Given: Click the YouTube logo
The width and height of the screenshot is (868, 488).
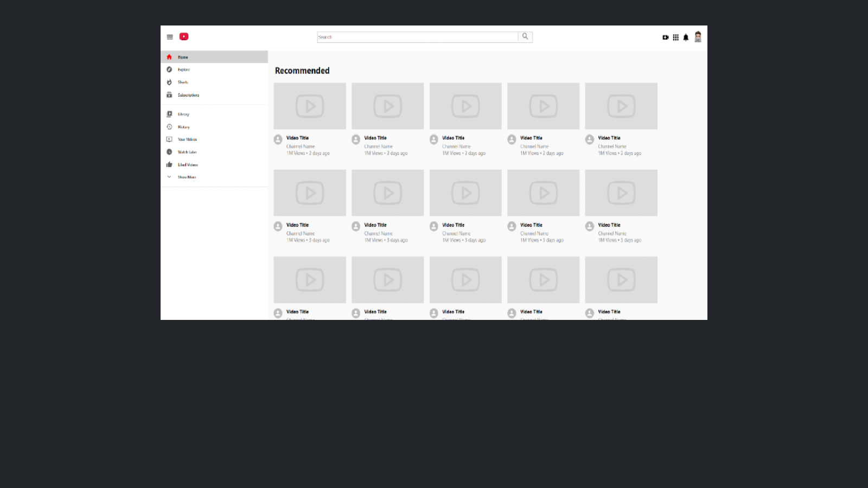Looking at the screenshot, I should pyautogui.click(x=184, y=36).
